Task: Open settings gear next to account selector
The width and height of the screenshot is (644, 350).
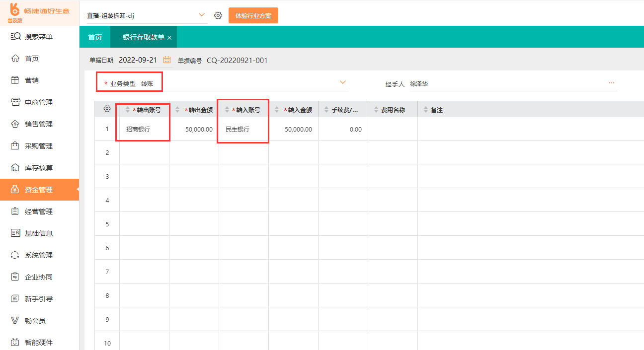Action: (218, 15)
